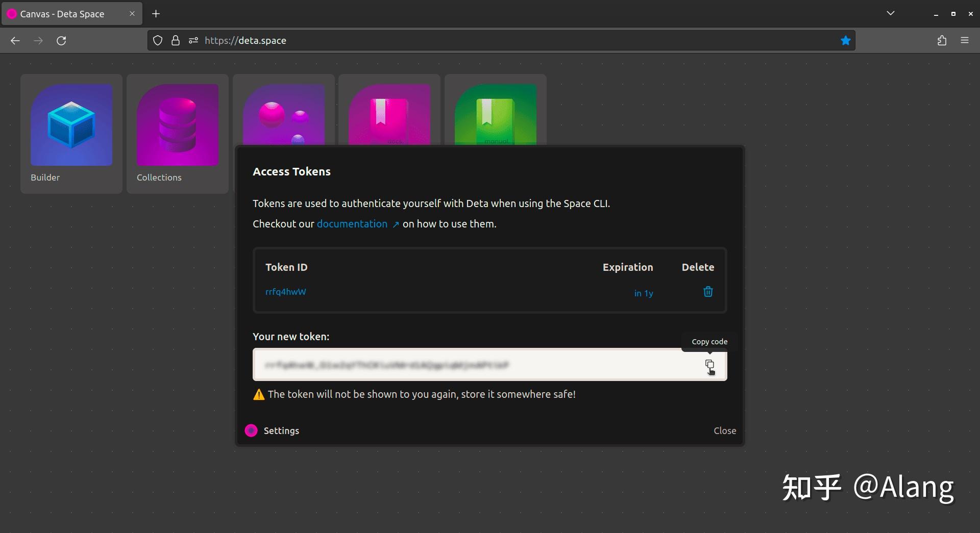Close the Access Tokens dialog
980x533 pixels.
[724, 430]
